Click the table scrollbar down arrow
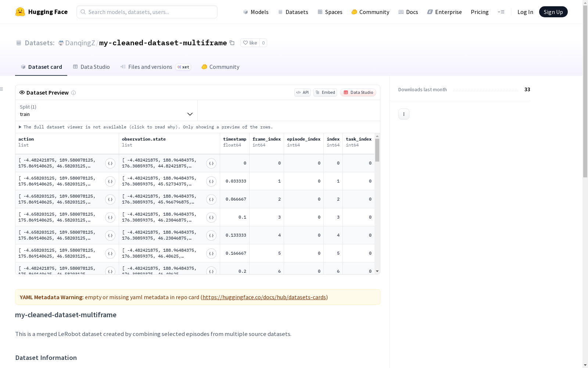This screenshot has width=588, height=368. click(377, 271)
